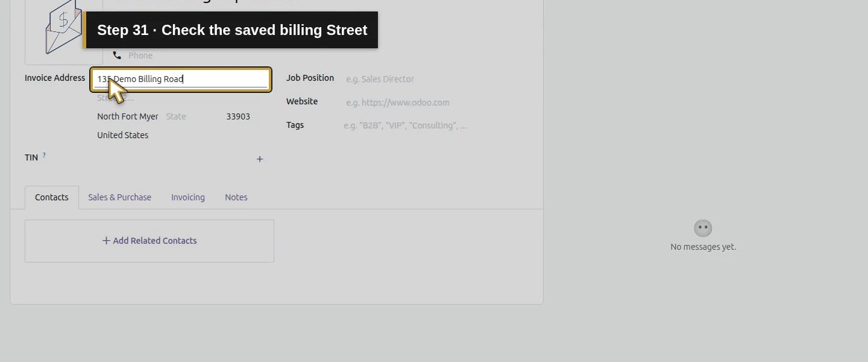Viewport: 868px width, 362px height.
Task: Switch to the Sales & Purchase tab
Action: (119, 197)
